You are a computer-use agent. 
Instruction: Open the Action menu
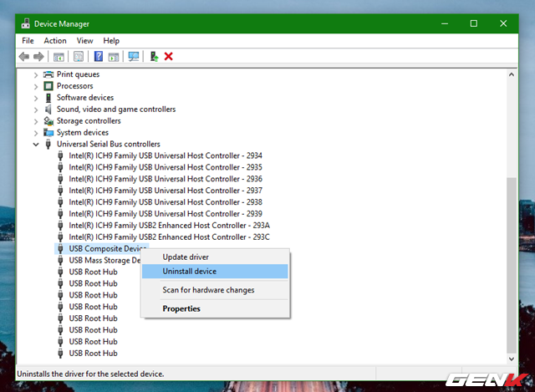[x=55, y=40]
